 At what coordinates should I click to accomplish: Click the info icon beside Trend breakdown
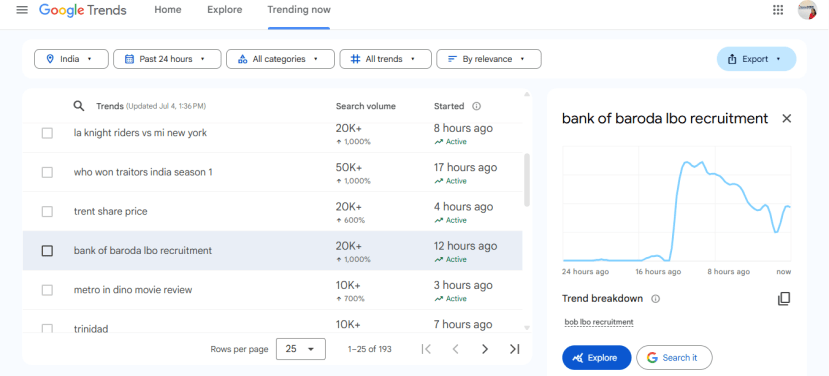click(x=656, y=299)
